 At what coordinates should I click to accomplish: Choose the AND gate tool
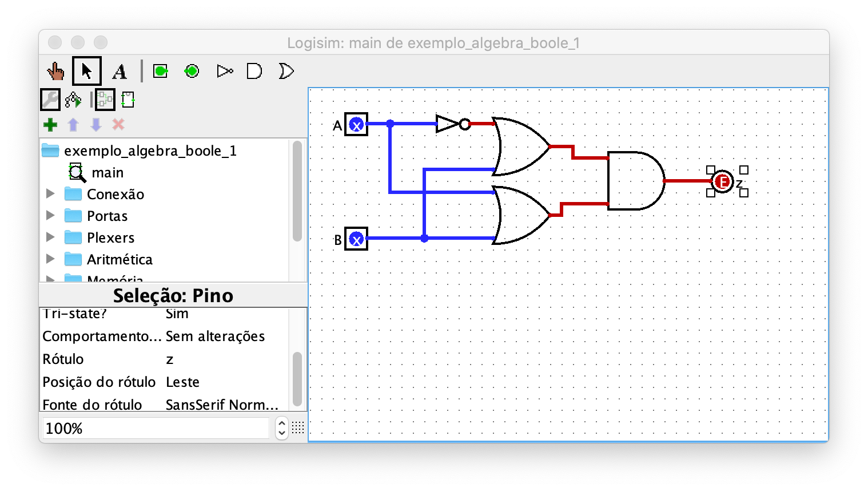[254, 71]
